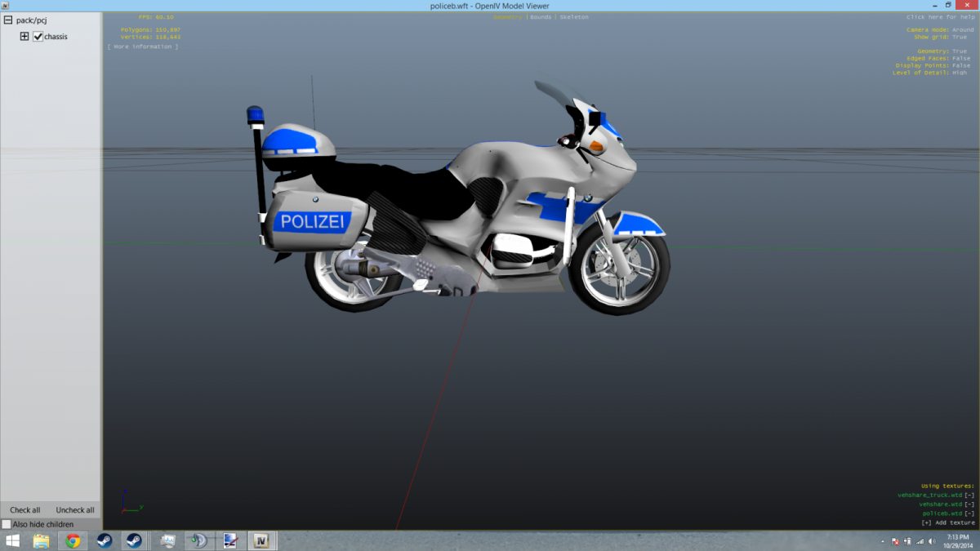Open File Explorer from the taskbar
Screen dimensions: 980x551
41,540
